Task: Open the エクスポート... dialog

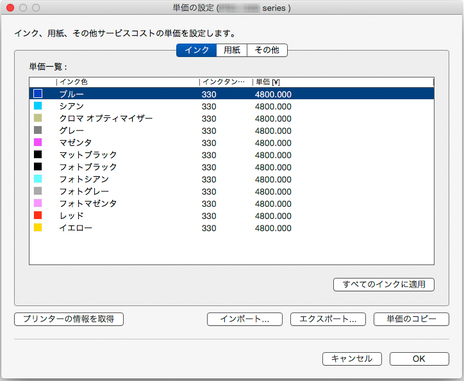Action: [x=328, y=319]
